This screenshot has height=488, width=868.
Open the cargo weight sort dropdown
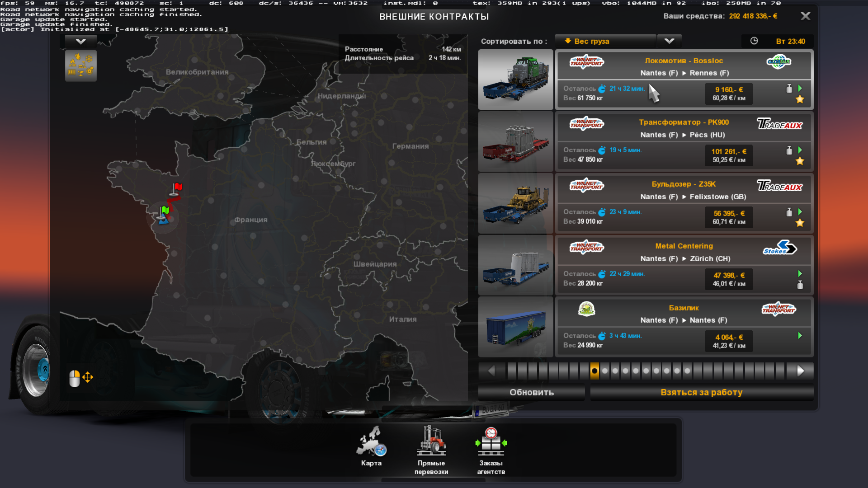click(x=606, y=41)
